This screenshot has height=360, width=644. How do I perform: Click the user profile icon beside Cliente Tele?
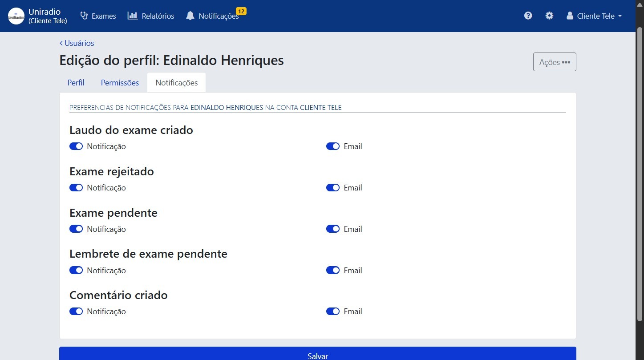570,16
